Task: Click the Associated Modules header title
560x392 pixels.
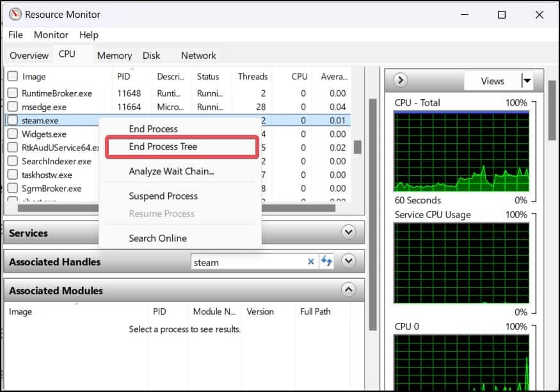Action: click(56, 290)
